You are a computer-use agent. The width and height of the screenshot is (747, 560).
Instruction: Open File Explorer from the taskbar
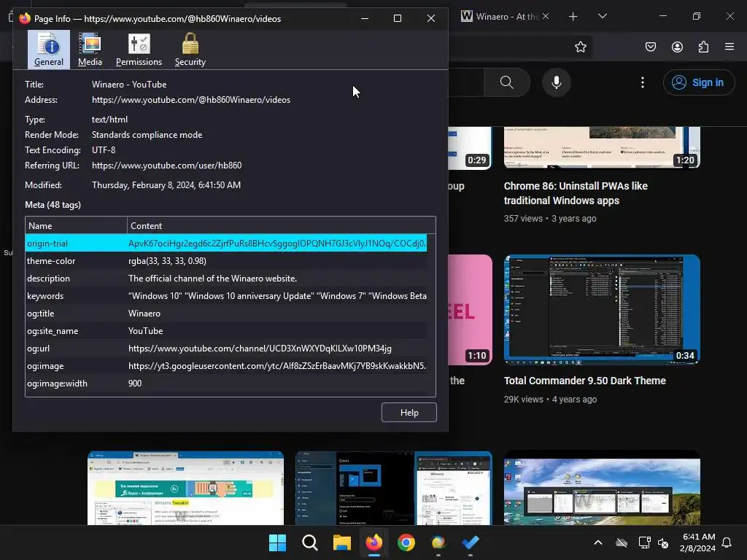tap(341, 542)
